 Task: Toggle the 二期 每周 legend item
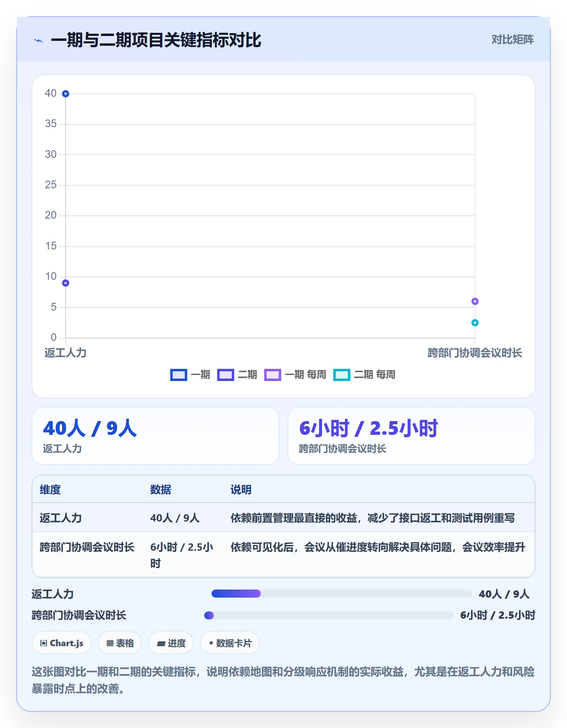tap(364, 375)
